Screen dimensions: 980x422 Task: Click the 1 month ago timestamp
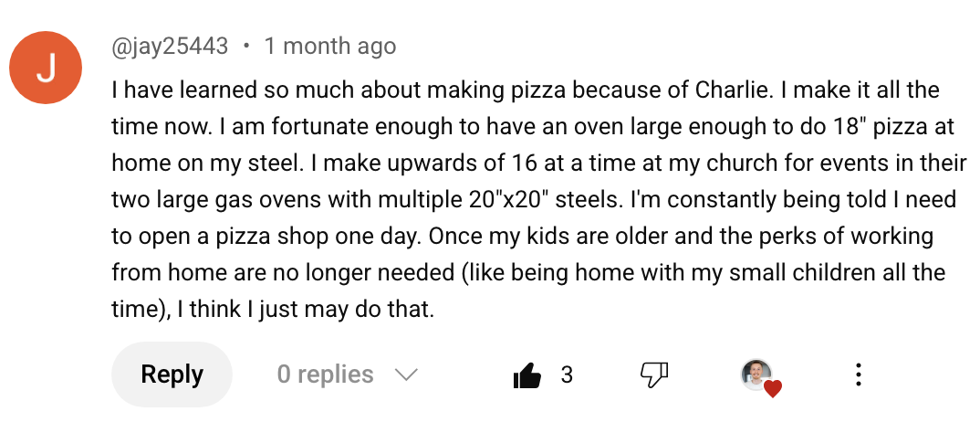click(330, 46)
